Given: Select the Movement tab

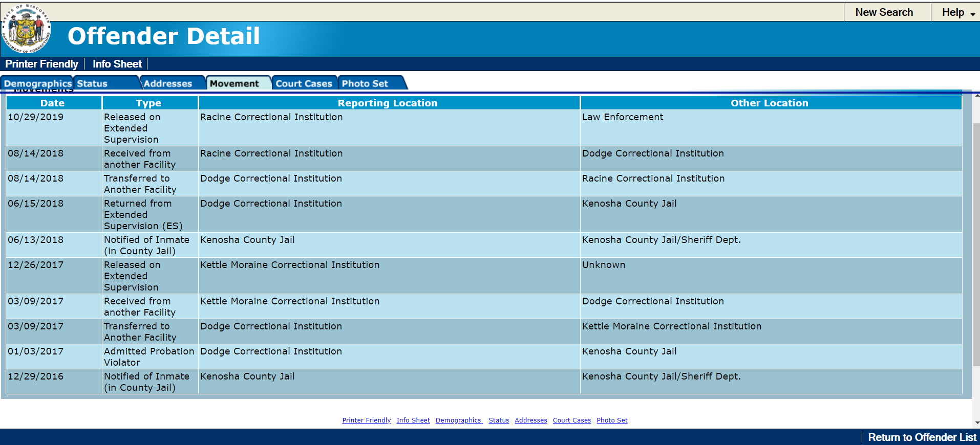Looking at the screenshot, I should [239, 83].
